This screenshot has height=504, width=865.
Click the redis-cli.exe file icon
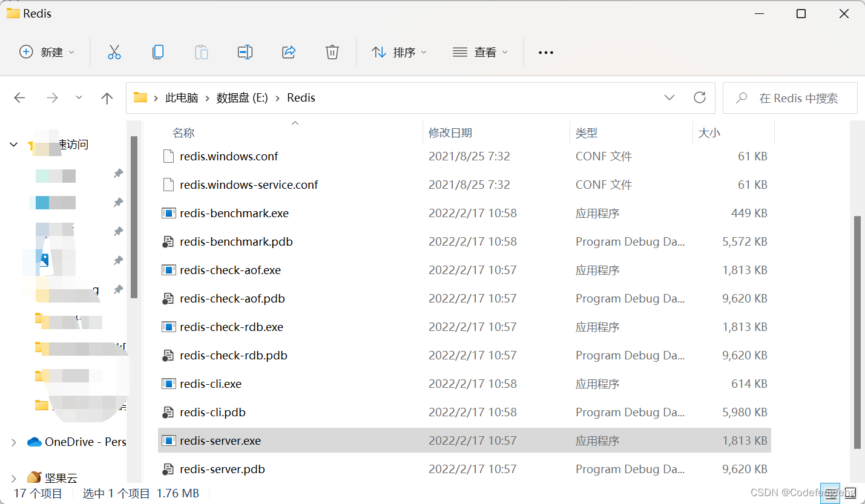pyautogui.click(x=168, y=384)
